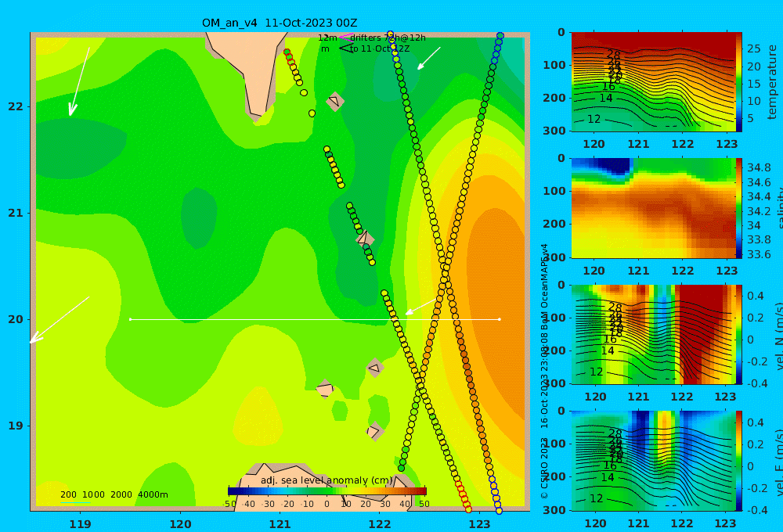Click the 'adj. sea level anomaly (cm)' label

coord(327,480)
